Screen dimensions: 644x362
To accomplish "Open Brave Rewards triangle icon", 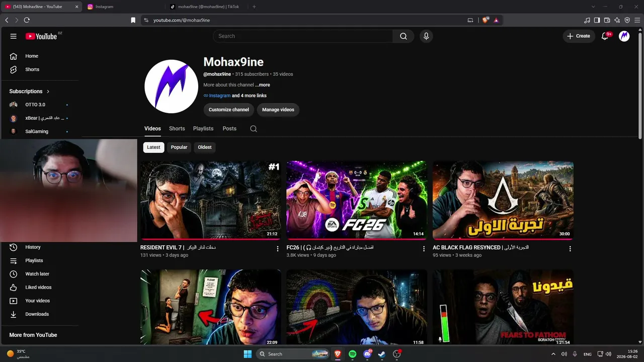I will point(496,20).
